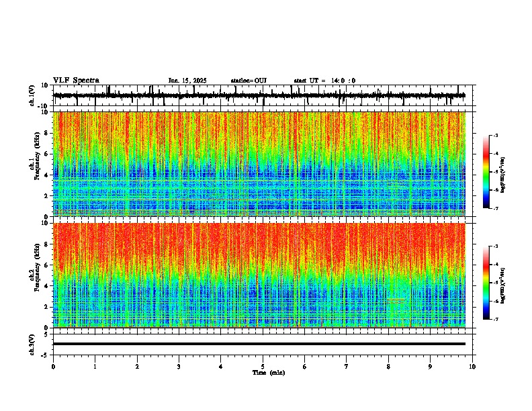Click the "9" tick label on the time axis

coord(430,367)
